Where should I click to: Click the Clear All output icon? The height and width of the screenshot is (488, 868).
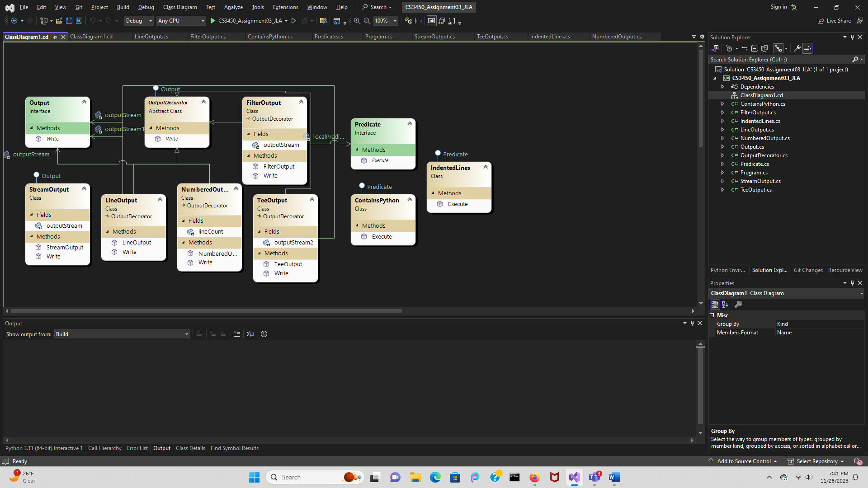click(236, 334)
